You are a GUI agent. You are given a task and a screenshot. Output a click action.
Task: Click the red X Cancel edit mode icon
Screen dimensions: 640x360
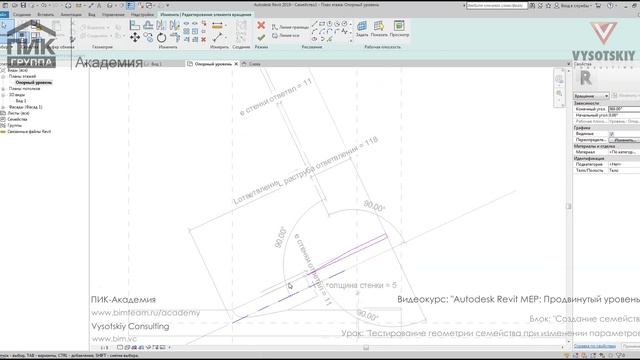point(261,26)
